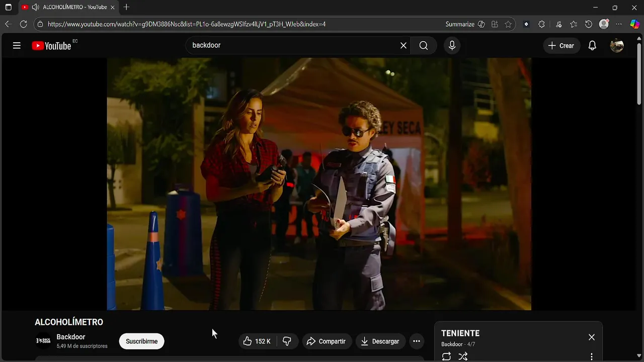Open the favorites list icon
The image size is (644, 362).
(574, 24)
